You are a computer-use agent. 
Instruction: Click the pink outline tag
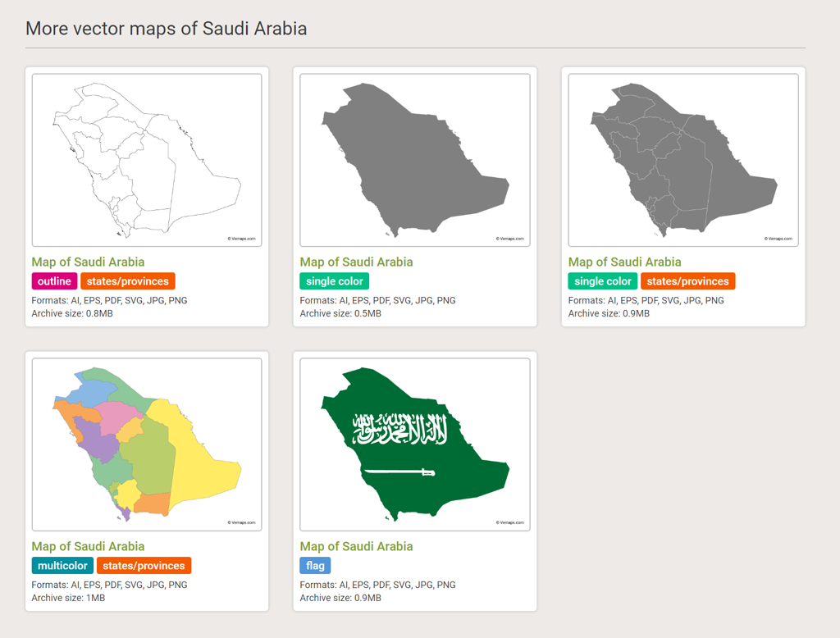(54, 281)
